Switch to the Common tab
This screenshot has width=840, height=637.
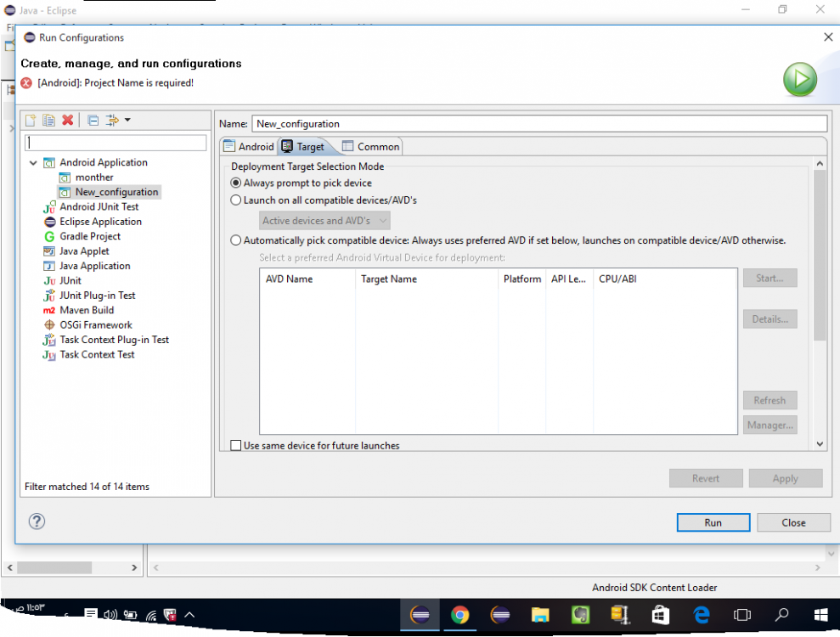(370, 146)
